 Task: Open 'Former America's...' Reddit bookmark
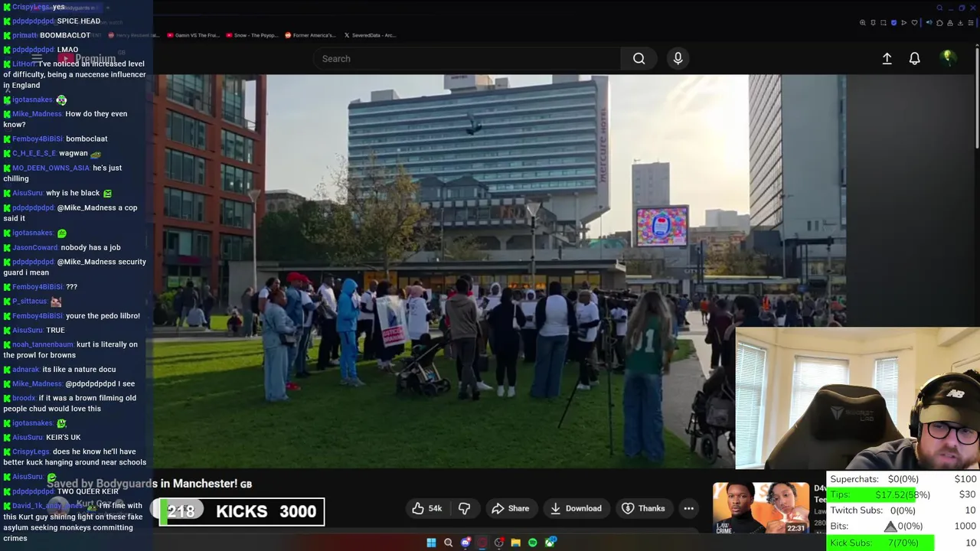309,35
